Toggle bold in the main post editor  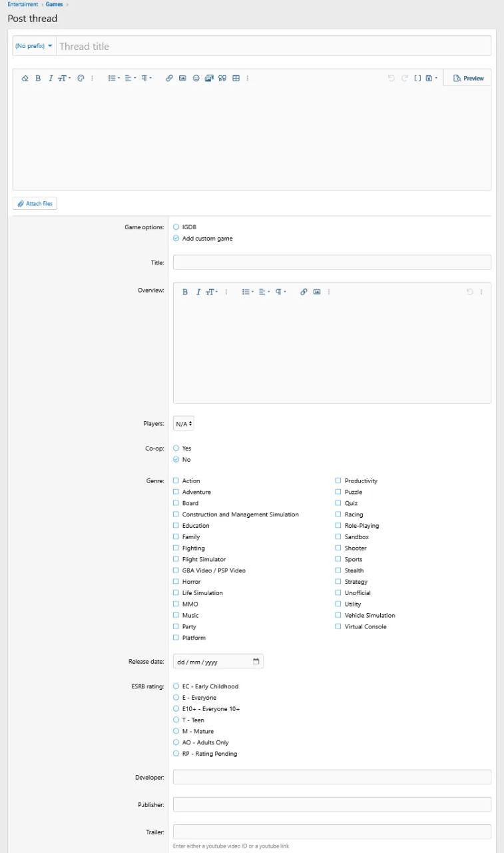click(x=38, y=78)
